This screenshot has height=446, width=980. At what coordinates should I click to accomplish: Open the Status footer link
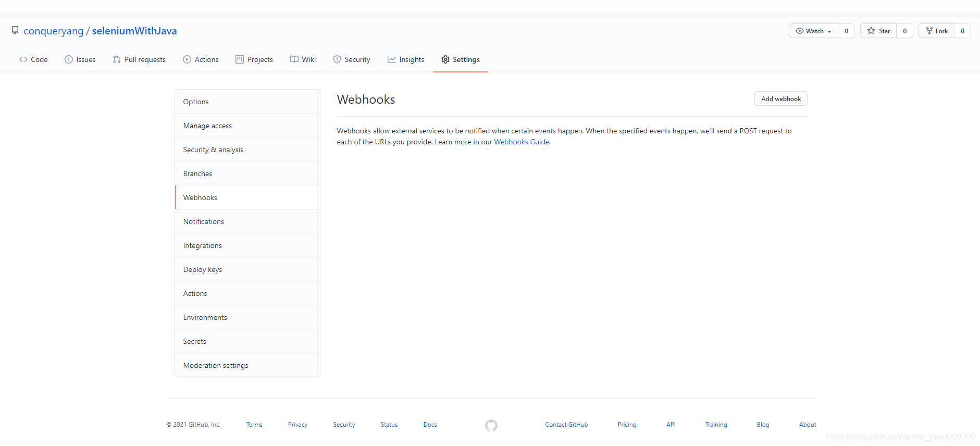(x=389, y=425)
